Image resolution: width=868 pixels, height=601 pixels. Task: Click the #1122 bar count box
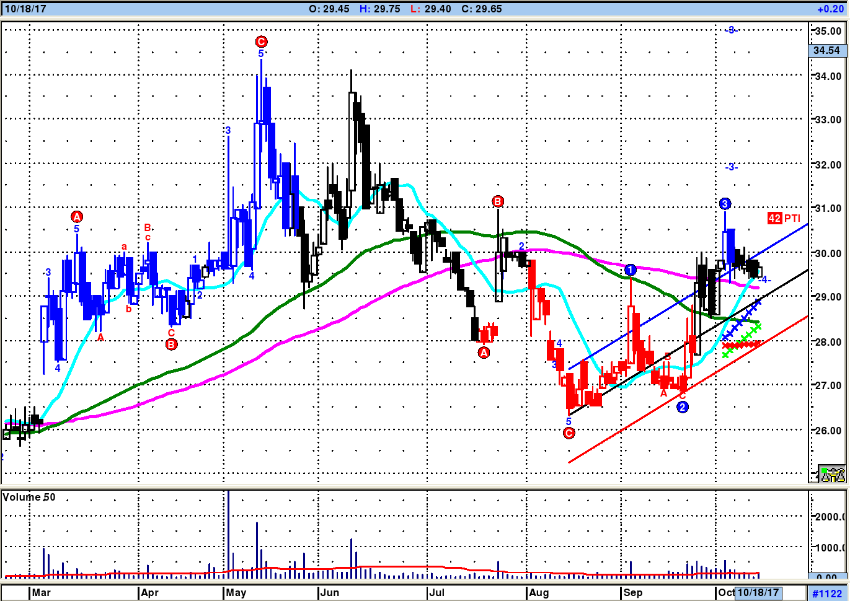click(x=827, y=594)
